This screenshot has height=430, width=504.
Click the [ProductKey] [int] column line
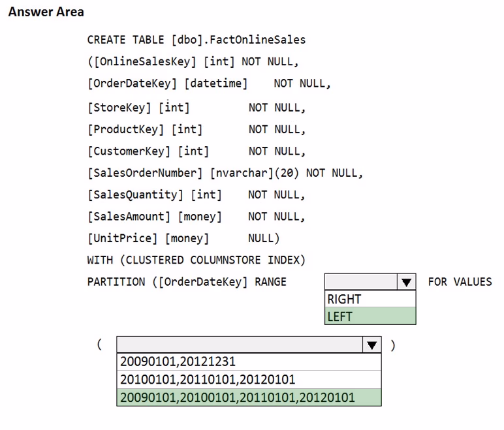(x=197, y=129)
